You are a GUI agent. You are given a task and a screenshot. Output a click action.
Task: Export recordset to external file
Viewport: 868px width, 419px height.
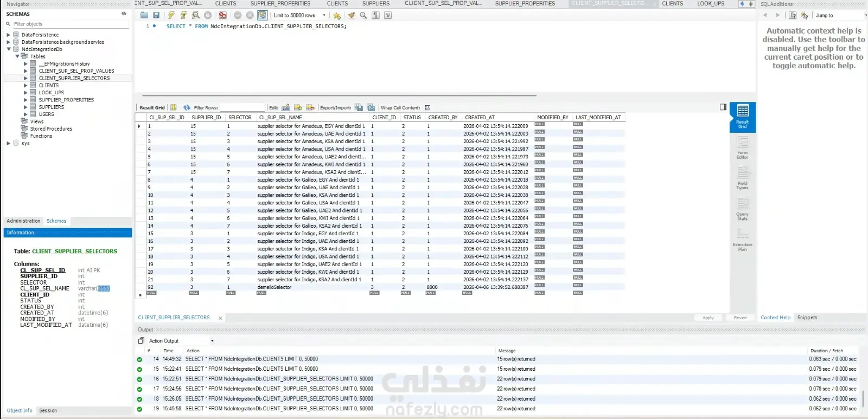359,107
